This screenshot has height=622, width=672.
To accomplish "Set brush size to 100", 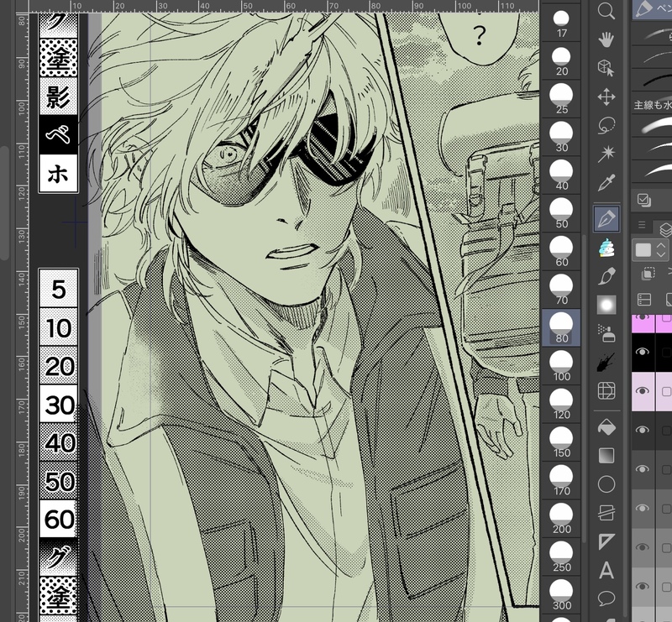I will click(561, 366).
